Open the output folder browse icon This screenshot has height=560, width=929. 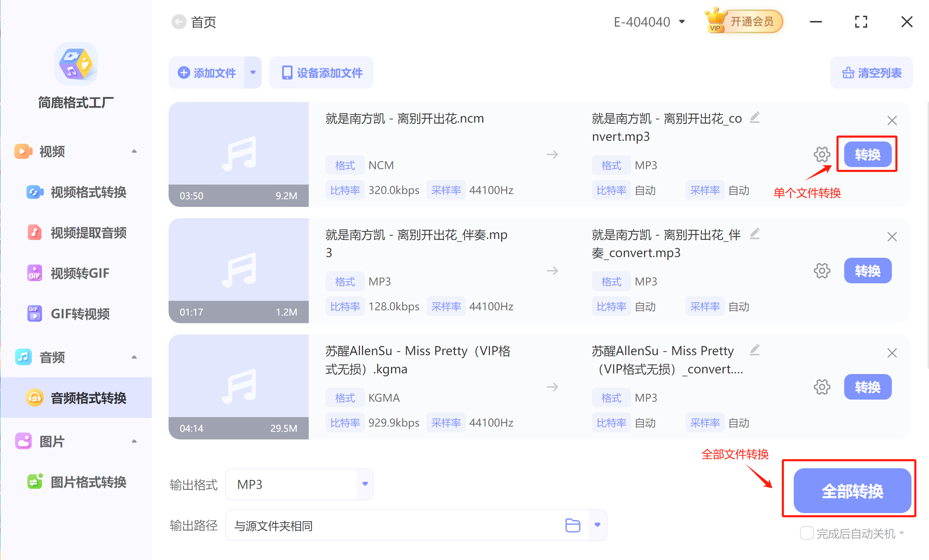(x=572, y=525)
